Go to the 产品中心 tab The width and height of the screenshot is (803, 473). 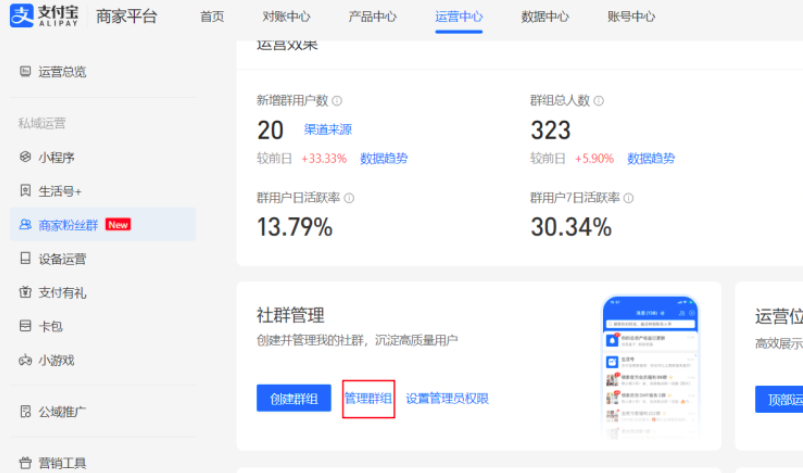point(372,17)
